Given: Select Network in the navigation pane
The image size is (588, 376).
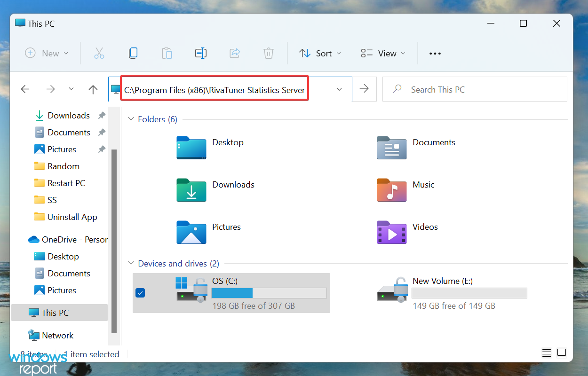Looking at the screenshot, I should tap(57, 336).
